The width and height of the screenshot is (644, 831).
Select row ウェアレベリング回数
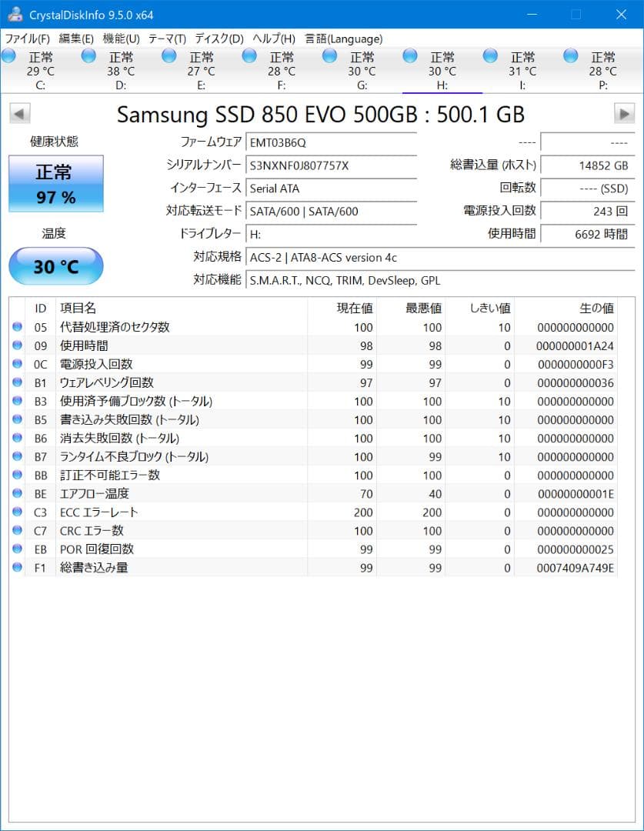click(313, 382)
